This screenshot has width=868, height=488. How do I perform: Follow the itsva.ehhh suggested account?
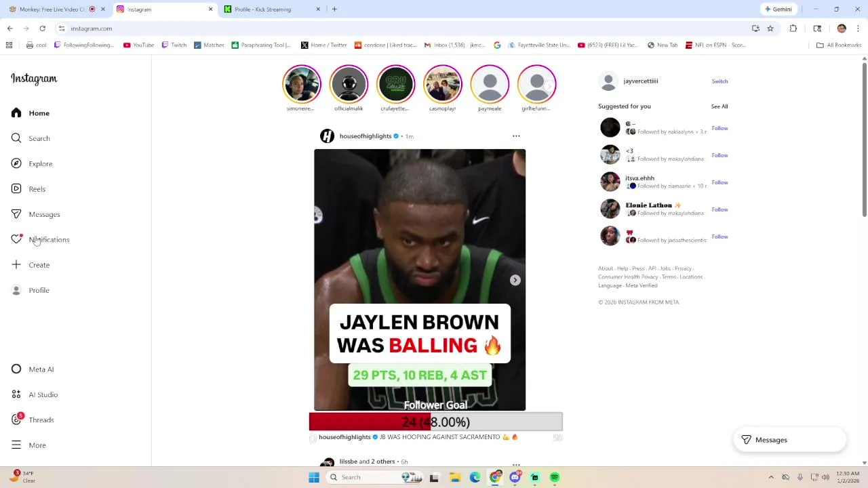click(x=719, y=182)
